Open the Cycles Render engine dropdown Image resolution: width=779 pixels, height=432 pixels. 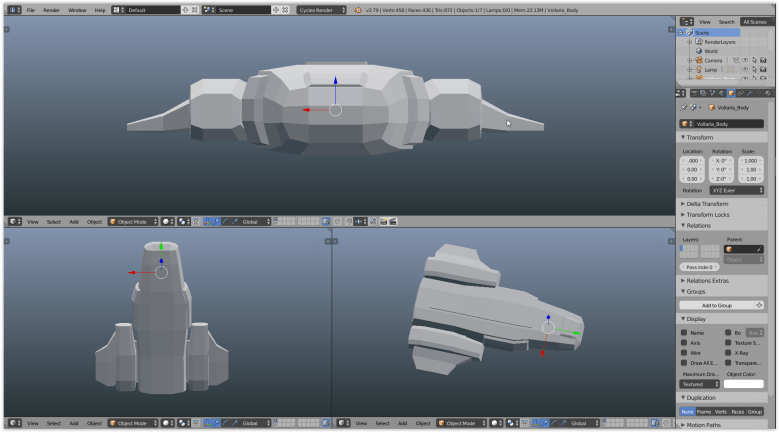pyautogui.click(x=322, y=9)
